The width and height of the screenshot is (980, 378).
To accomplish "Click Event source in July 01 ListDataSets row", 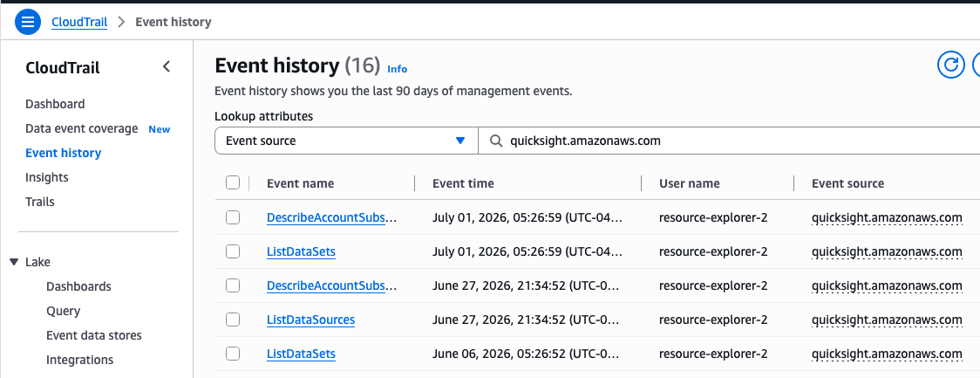I will click(x=886, y=251).
